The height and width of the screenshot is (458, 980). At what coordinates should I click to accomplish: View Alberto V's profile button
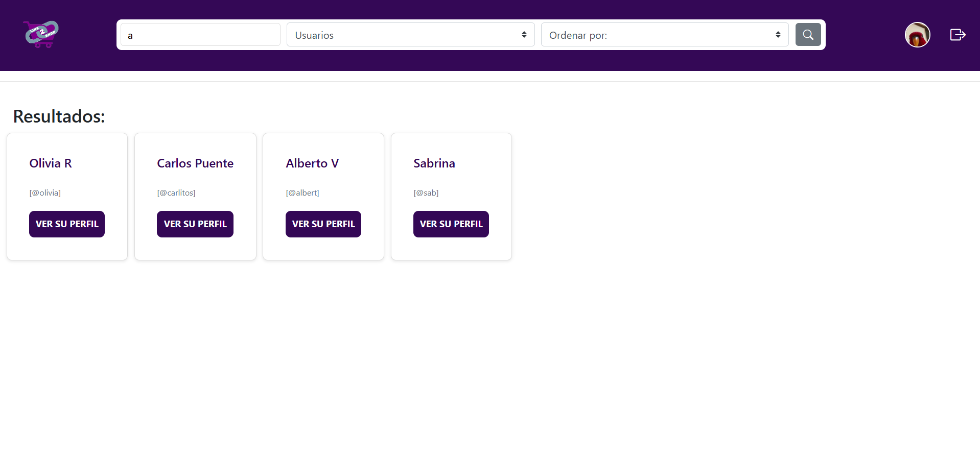pos(323,224)
